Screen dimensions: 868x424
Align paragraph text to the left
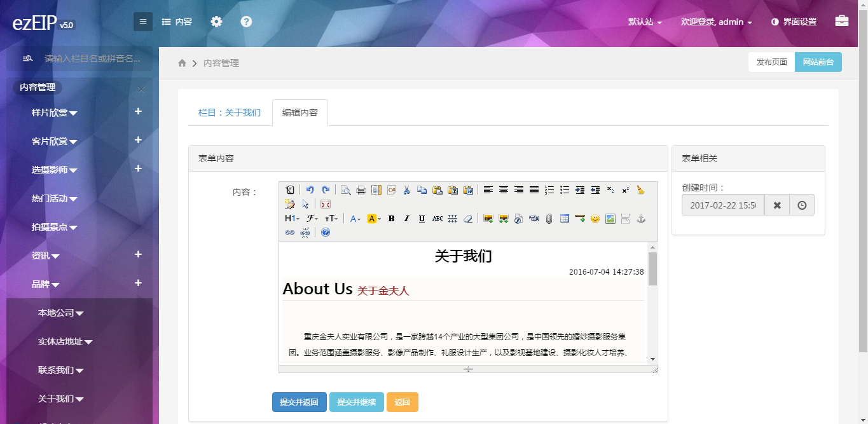click(488, 189)
